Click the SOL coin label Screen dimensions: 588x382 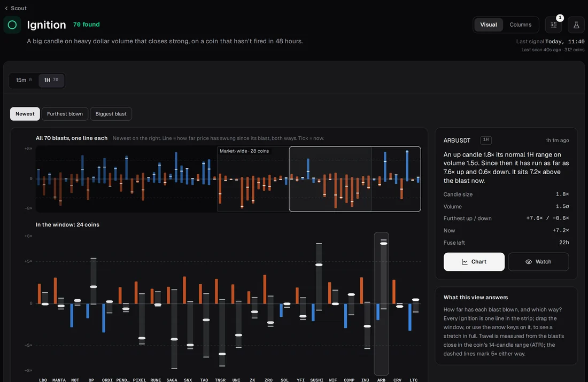tap(284, 380)
